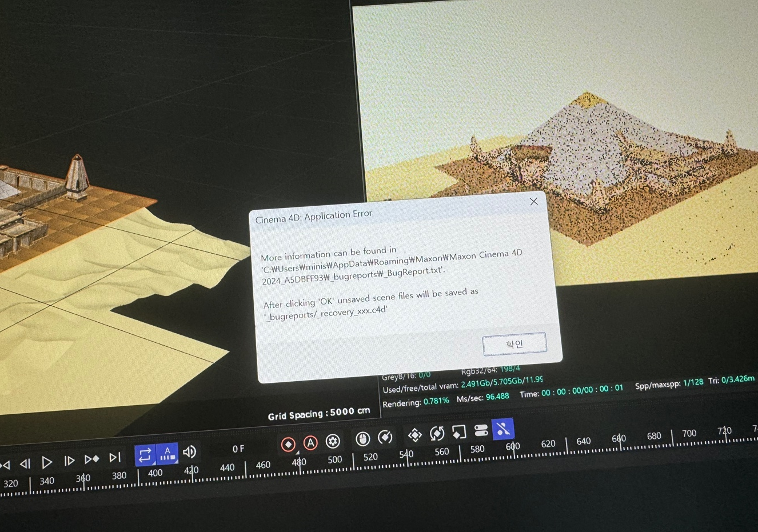Click the 600 mark on the timeline ruler

pyautogui.click(x=513, y=446)
